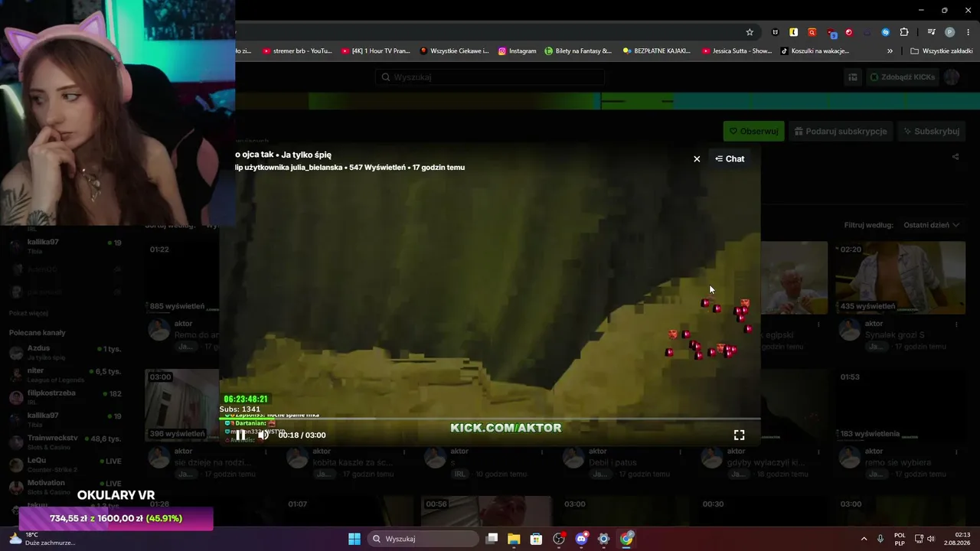Open the Jessica Sutta bookmark

pos(737,51)
